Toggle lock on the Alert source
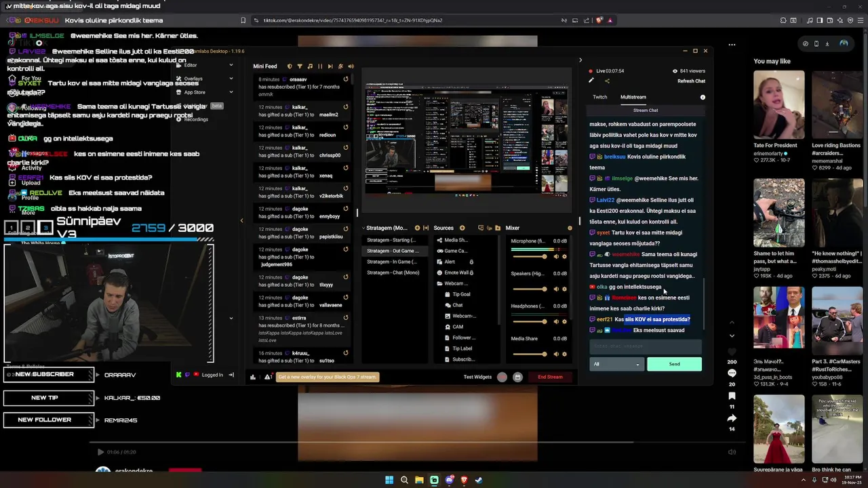The image size is (868, 488). tap(471, 262)
